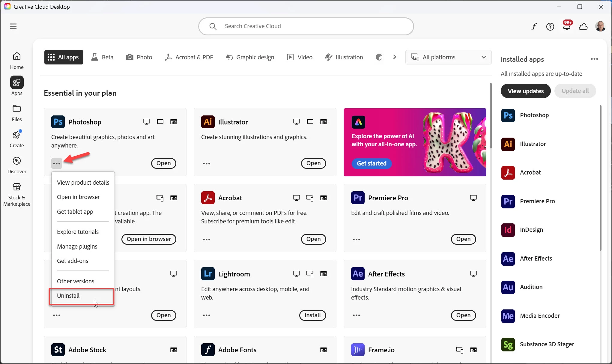
Task: Open Discover in the left sidebar
Action: coord(17,165)
